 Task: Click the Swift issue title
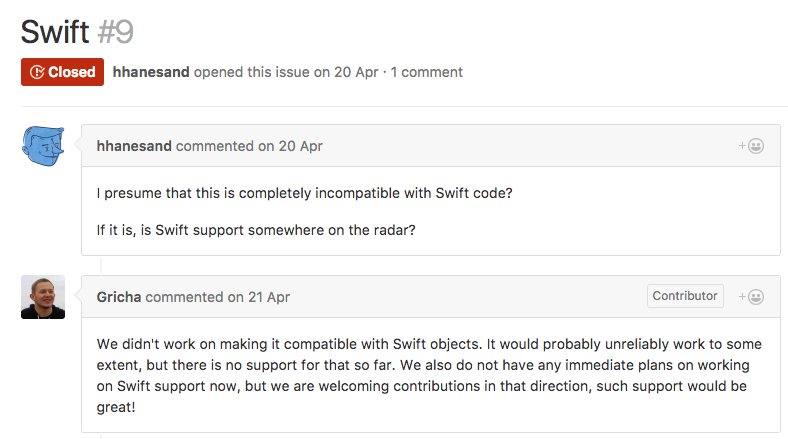pos(55,32)
